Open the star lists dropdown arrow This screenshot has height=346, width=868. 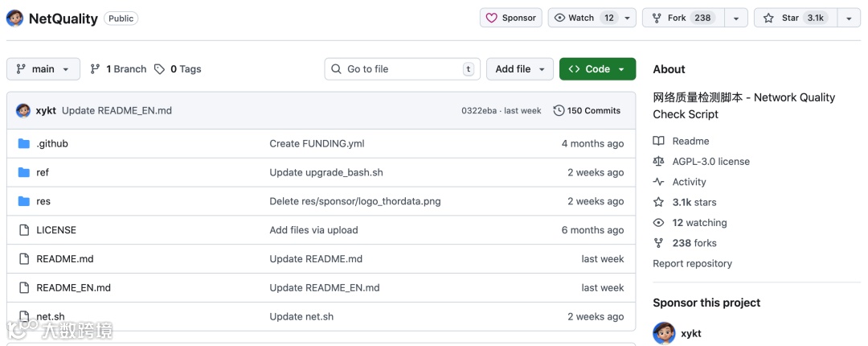(x=849, y=18)
